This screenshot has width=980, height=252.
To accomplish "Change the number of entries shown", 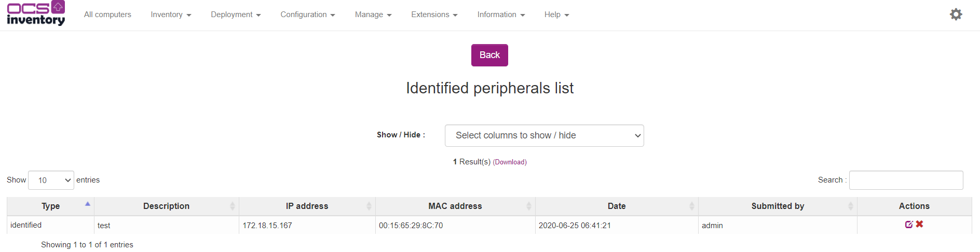I will pos(51,180).
